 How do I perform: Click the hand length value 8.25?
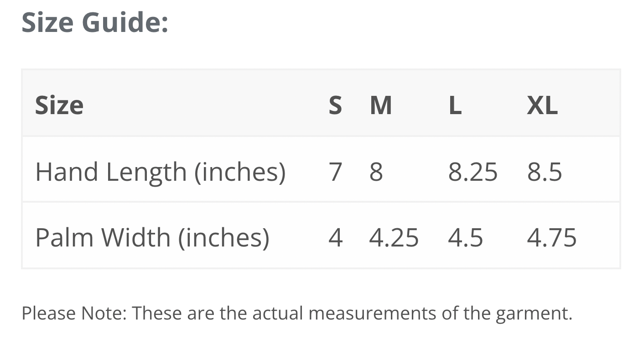click(473, 172)
